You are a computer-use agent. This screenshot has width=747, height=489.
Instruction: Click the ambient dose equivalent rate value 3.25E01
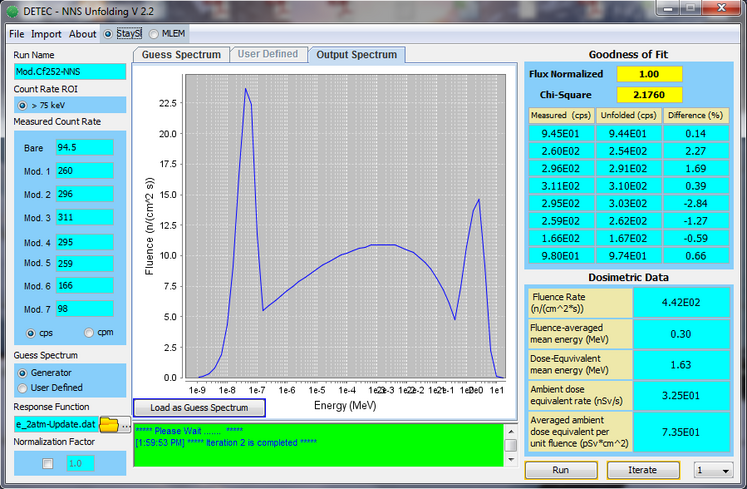pos(681,396)
